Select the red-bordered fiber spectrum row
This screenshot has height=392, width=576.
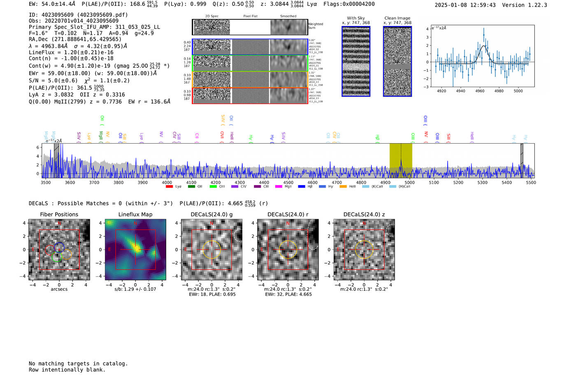click(x=250, y=95)
